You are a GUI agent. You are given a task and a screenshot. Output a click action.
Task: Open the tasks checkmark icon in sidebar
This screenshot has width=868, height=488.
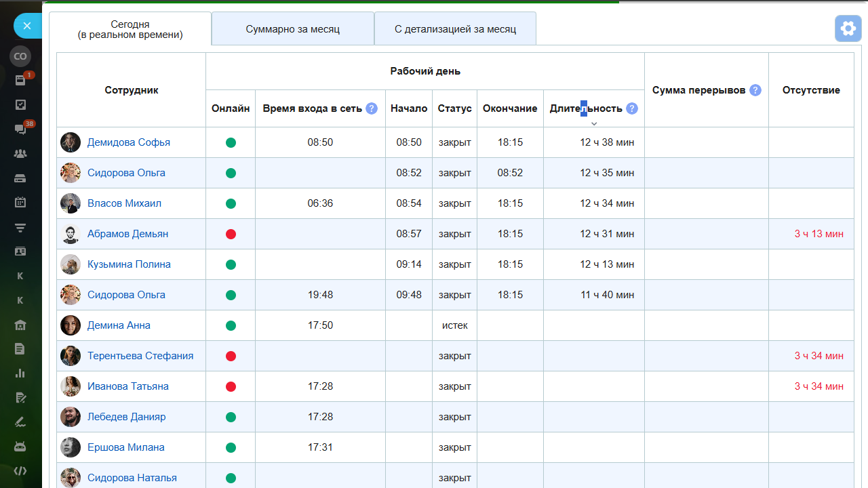click(20, 104)
